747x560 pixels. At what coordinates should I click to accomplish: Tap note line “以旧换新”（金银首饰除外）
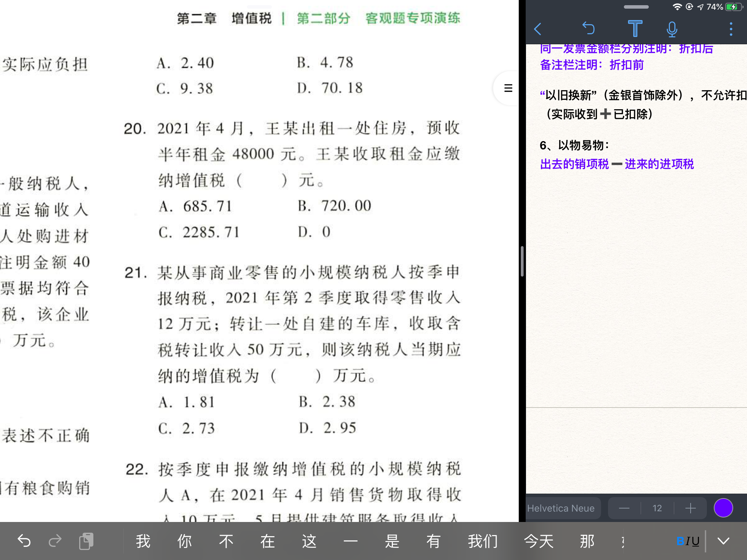(x=612, y=95)
